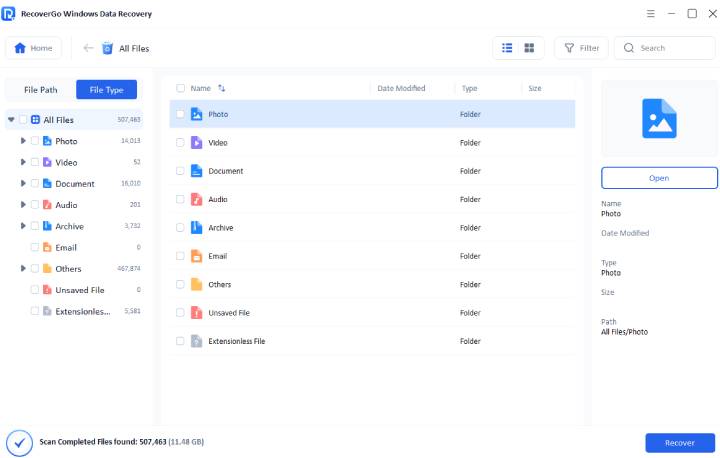Expand the Archive tree node
This screenshot has height=458, width=720.
[x=23, y=226]
